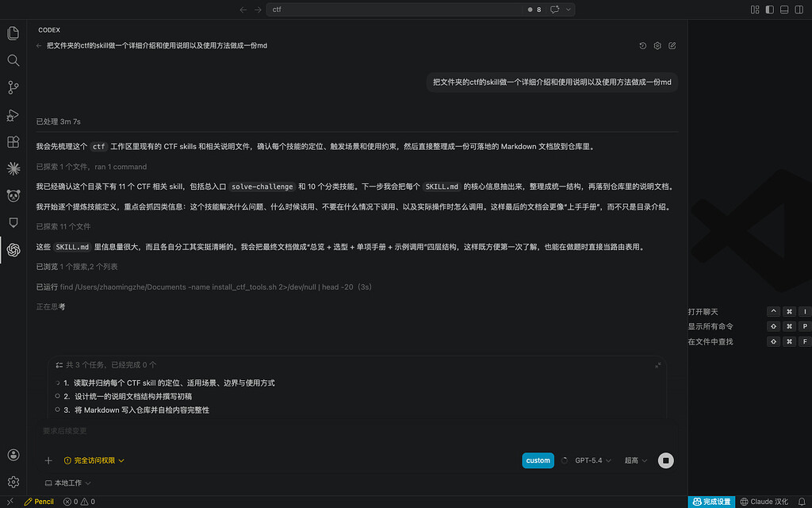This screenshot has width=812, height=508.
Task: Open the 本地工作 workspace dropdown
Action: (68, 483)
